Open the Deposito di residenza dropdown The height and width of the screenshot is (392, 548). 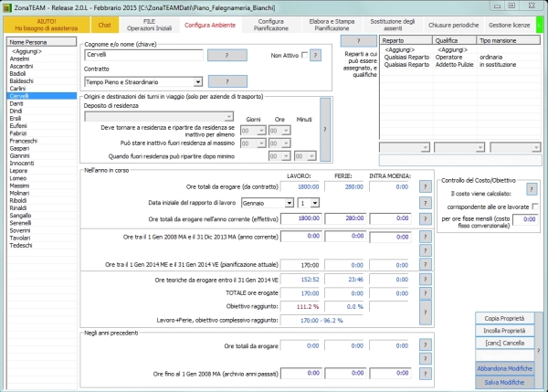pyautogui.click(x=159, y=116)
